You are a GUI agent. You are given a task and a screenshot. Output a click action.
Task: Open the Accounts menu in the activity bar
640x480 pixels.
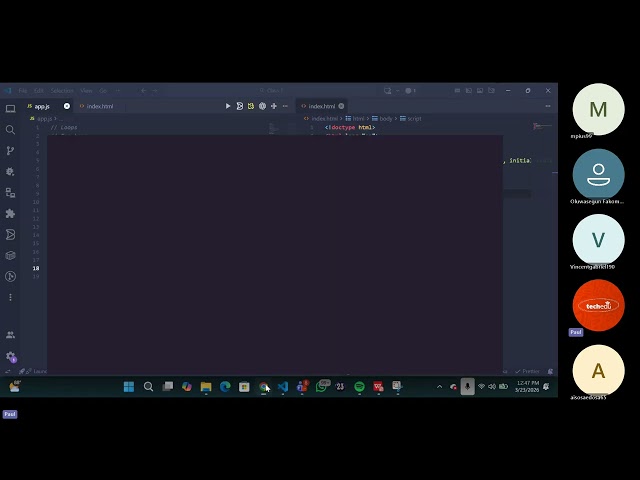(10, 335)
